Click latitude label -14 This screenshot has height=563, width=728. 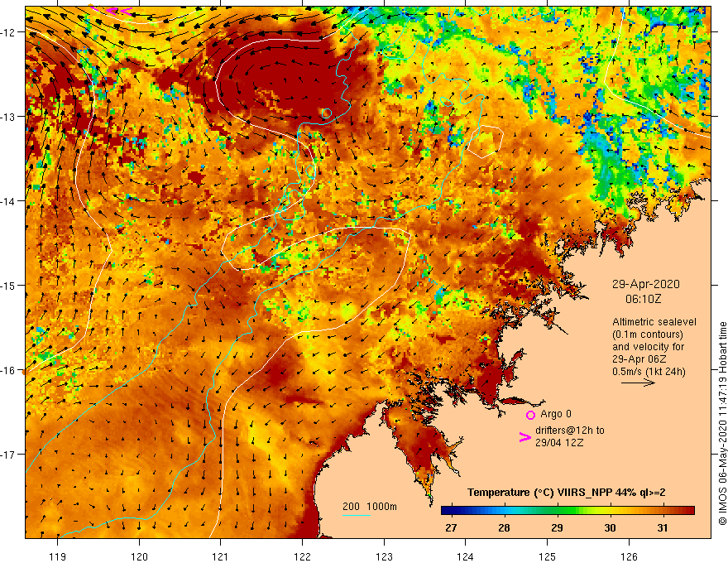8,201
